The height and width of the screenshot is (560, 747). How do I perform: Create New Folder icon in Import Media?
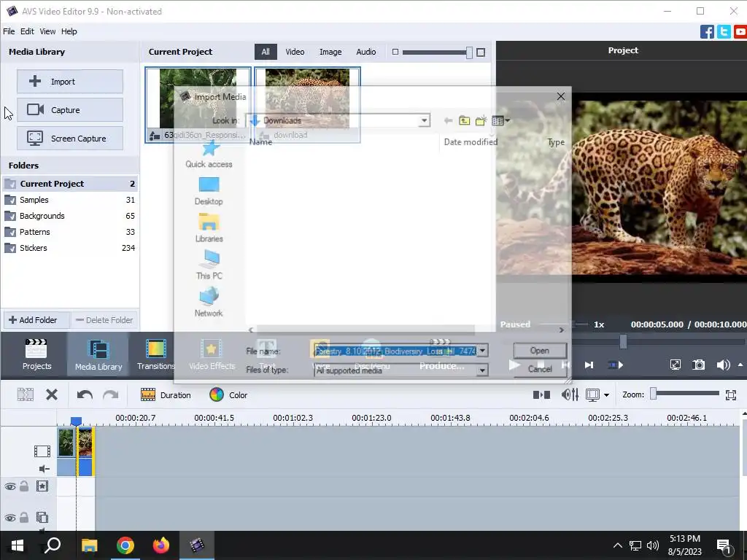click(481, 121)
